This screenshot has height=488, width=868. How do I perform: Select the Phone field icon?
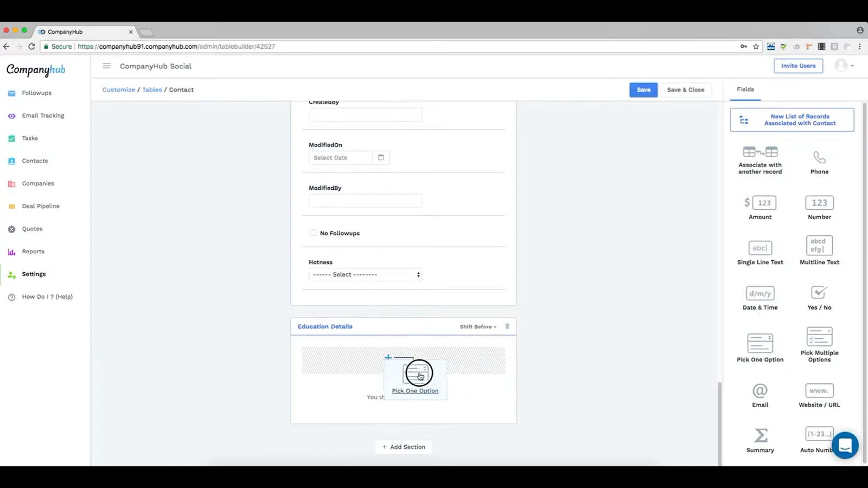point(819,157)
